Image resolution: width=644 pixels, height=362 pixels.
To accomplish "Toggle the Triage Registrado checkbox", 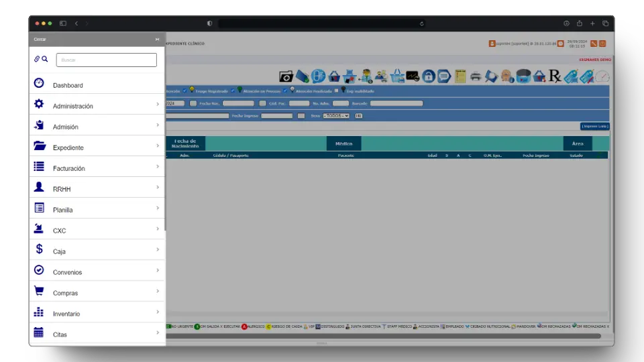I will 184,90.
